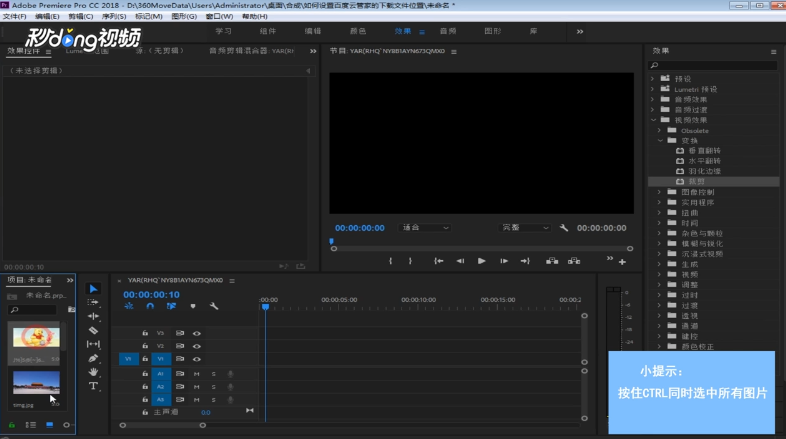Select the cartoon bear thumbnail in project
Screen dimensions: 786x439
36,337
